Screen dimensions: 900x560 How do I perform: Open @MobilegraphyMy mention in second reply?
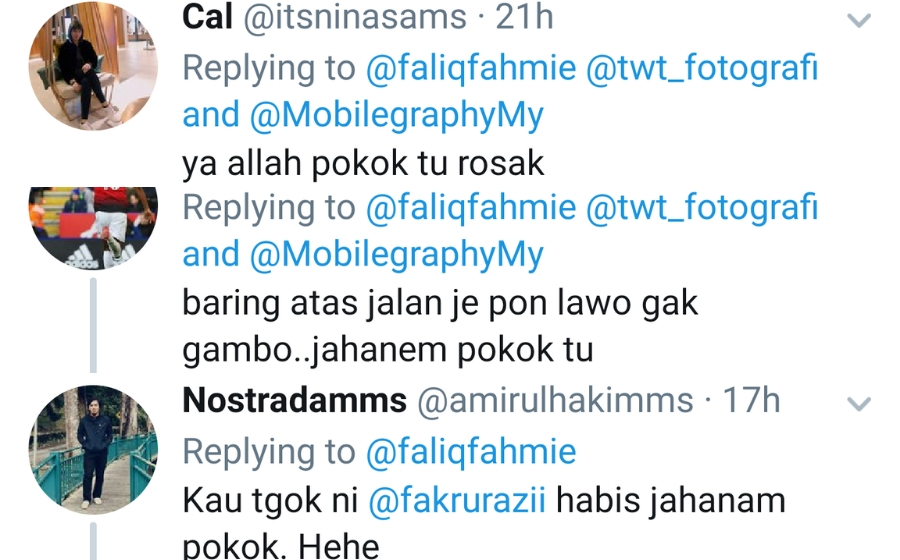point(396,255)
